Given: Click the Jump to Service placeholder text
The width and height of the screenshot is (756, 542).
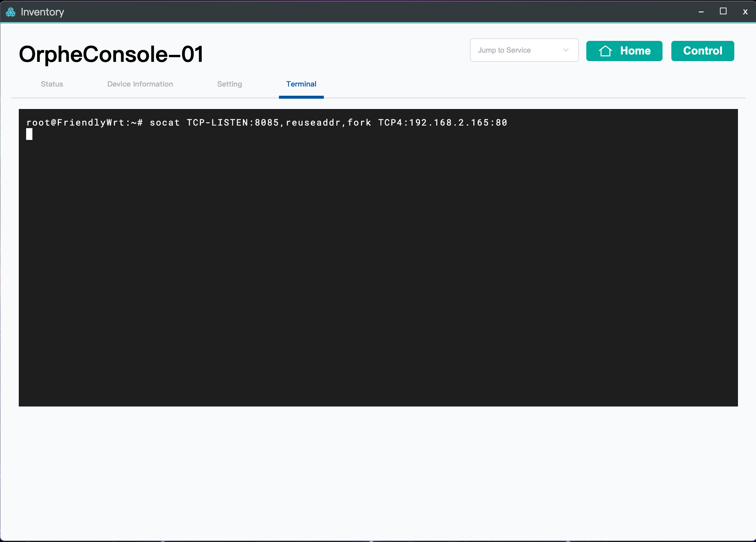Looking at the screenshot, I should point(504,50).
